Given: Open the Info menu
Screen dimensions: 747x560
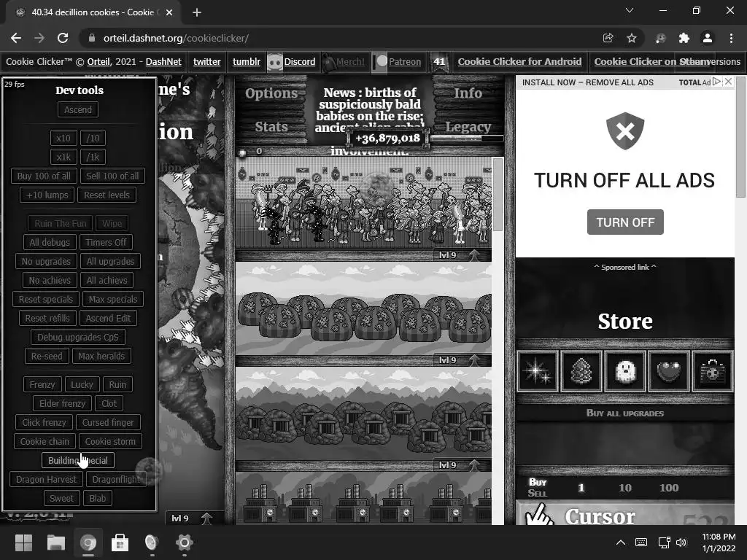Looking at the screenshot, I should [468, 93].
